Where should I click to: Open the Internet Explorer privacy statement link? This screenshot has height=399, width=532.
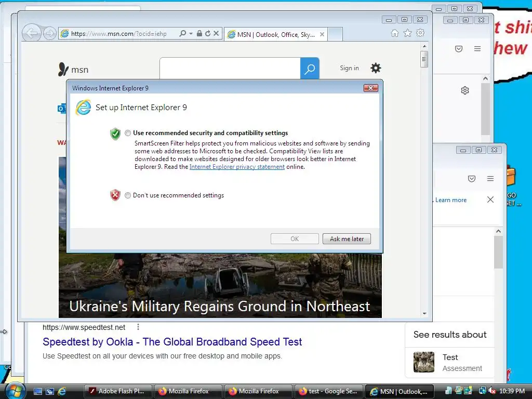(237, 167)
